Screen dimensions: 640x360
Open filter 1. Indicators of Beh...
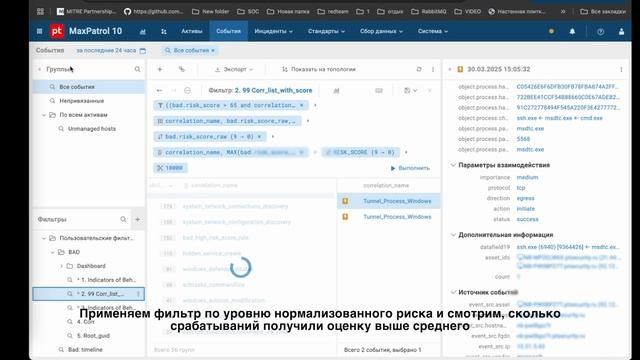click(106, 280)
